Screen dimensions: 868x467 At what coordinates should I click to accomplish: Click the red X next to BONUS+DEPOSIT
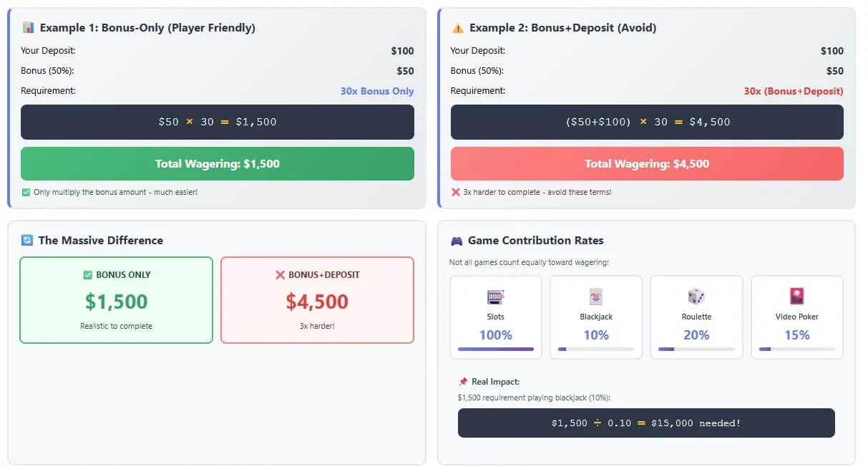click(x=280, y=275)
